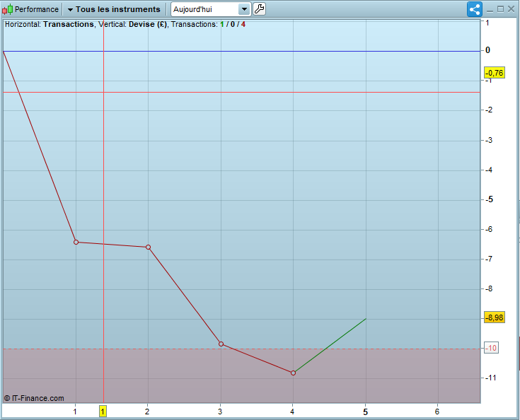520x420 pixels.
Task: Select the data point at transaction 3
Action: pyautogui.click(x=221, y=344)
